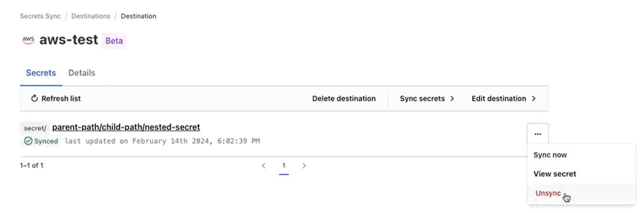Click the Delete destination button

[x=344, y=98]
